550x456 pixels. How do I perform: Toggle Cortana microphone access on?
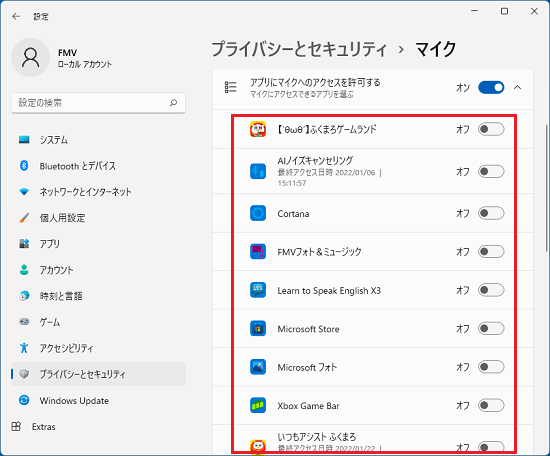pos(491,213)
